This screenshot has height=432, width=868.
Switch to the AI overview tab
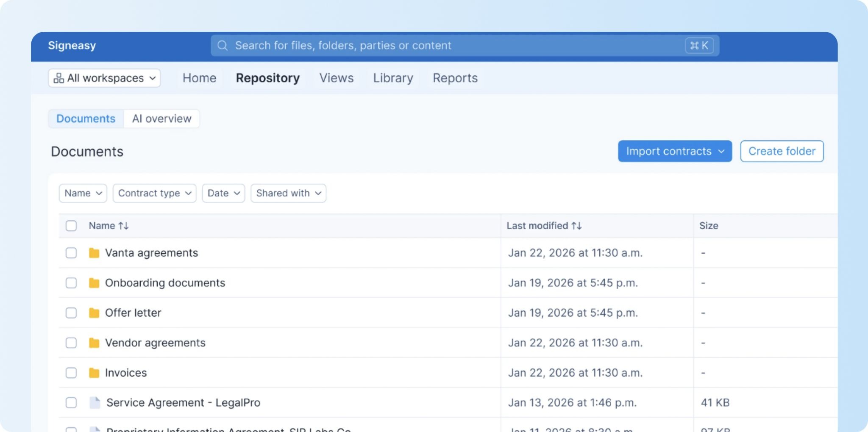[162, 119]
